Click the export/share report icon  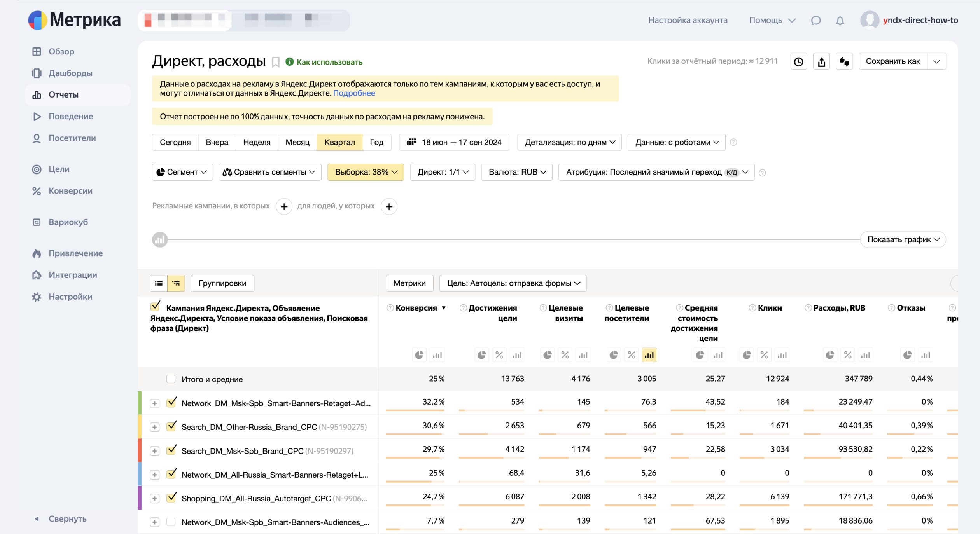(821, 61)
